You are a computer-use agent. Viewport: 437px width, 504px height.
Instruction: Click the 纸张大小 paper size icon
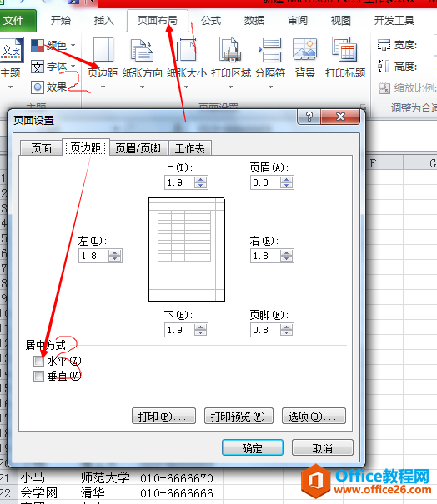point(186,50)
